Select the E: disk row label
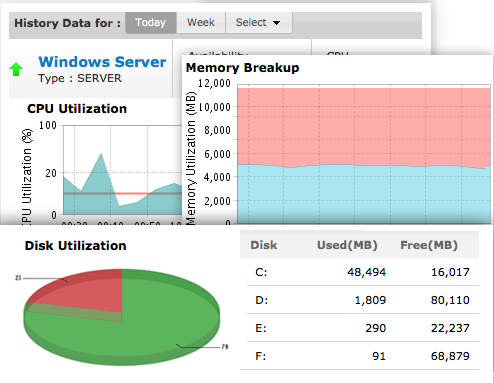Image resolution: width=494 pixels, height=383 pixels. pos(261,328)
